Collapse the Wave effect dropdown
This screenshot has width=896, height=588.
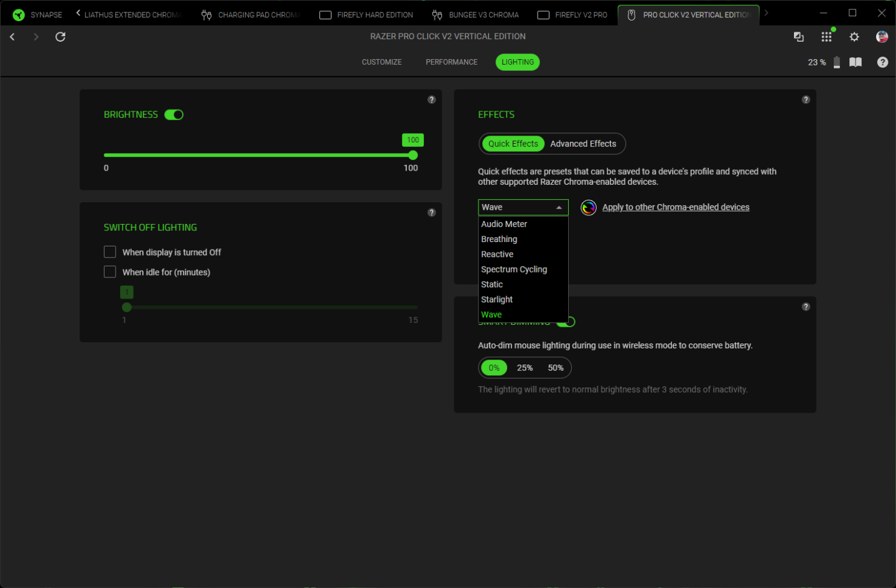(523, 207)
